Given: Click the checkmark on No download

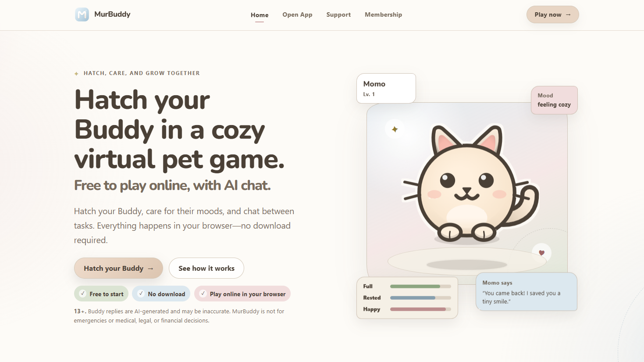Looking at the screenshot, I should 141,294.
